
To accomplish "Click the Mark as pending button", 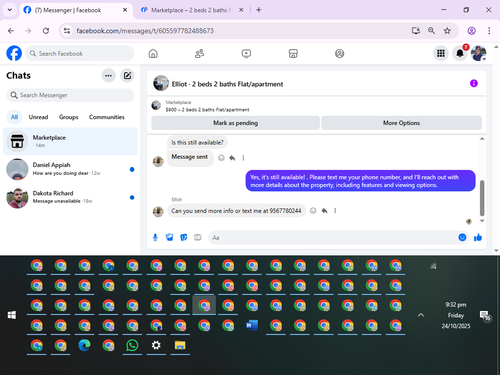I will [x=235, y=123].
